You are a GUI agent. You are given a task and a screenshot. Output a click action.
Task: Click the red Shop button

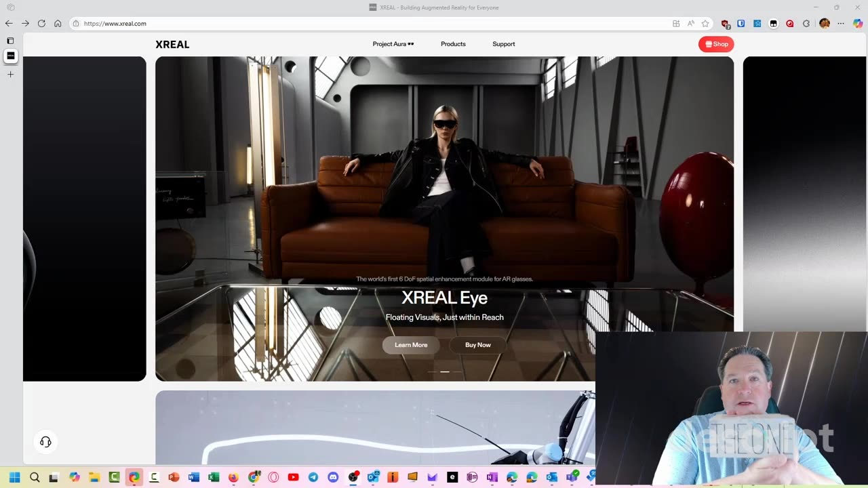tap(716, 44)
